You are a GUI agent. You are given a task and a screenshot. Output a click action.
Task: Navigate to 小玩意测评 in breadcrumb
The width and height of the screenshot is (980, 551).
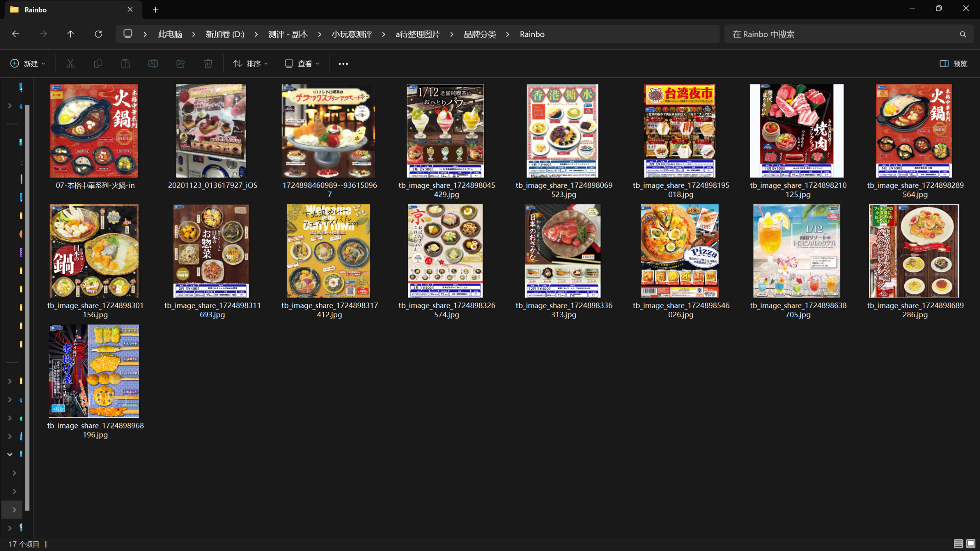point(351,34)
